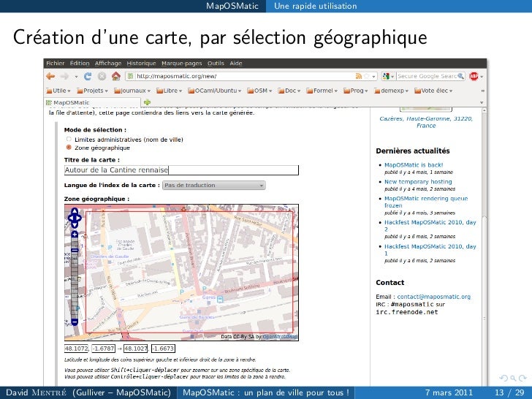532x399 pixels.
Task: Click the OpenStreetMap attribution link
Action: click(280, 337)
